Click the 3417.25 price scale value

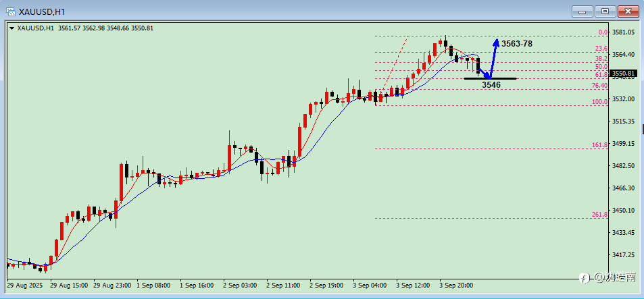(x=624, y=254)
